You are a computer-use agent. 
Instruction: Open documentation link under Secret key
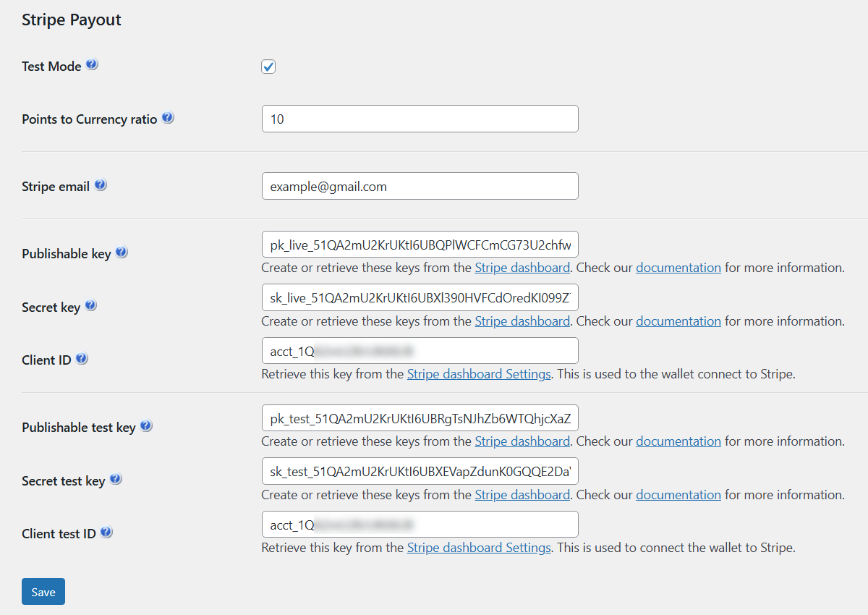(x=678, y=321)
